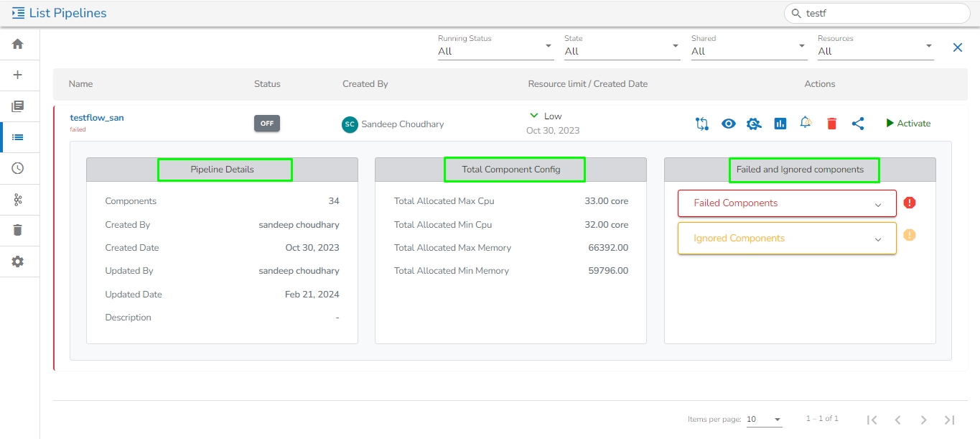The image size is (980, 439).
Task: Expand the Failed Components list
Action: (x=787, y=203)
